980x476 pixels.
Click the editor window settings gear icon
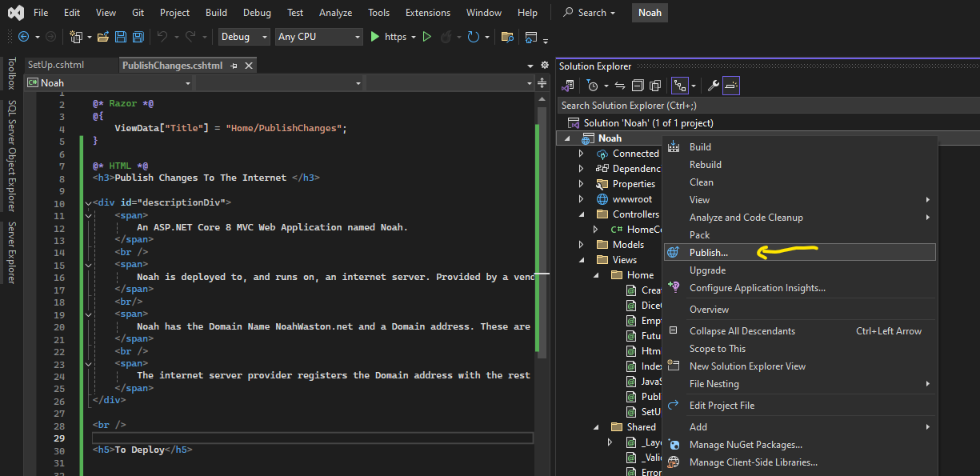546,66
